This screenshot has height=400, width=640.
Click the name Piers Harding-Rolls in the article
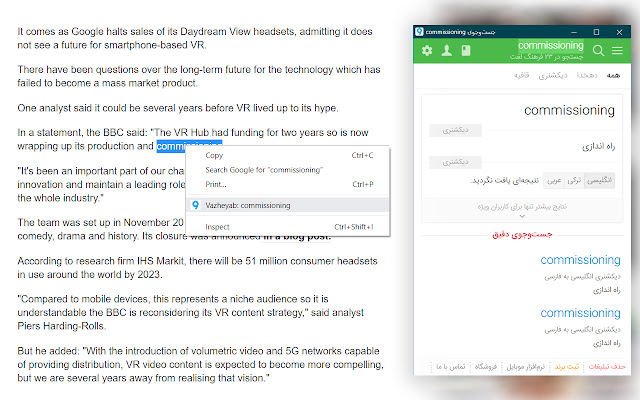[61, 326]
